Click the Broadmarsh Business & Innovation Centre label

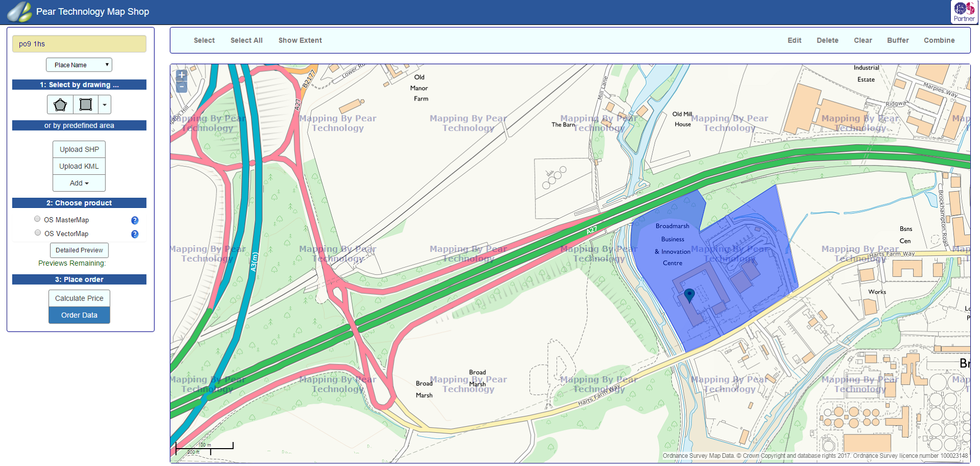[x=672, y=245]
